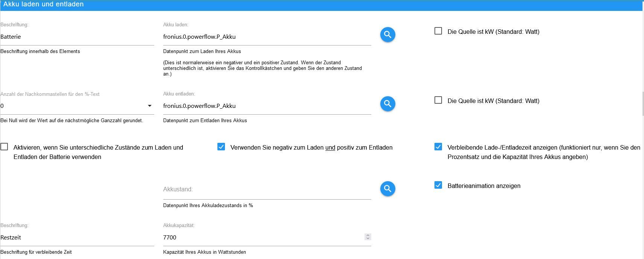
Task: Enable kW source checkbox for Akku laden
Action: coord(438,31)
